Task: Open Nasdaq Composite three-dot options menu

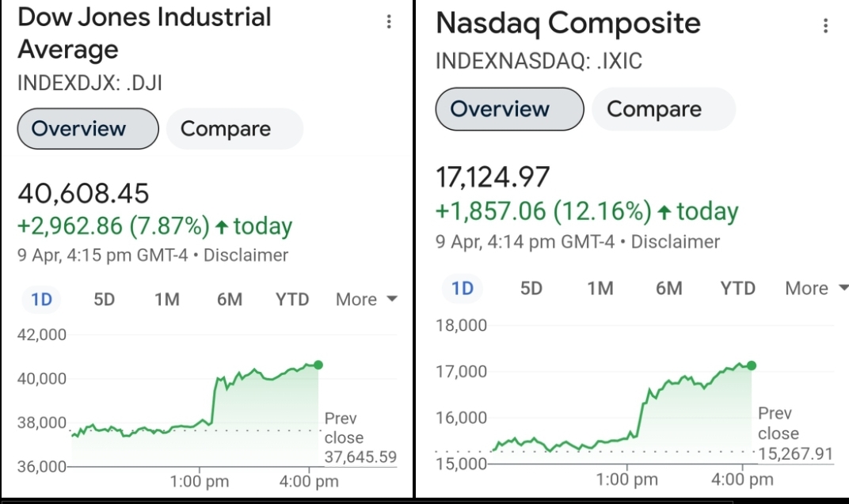Action: 826,26
